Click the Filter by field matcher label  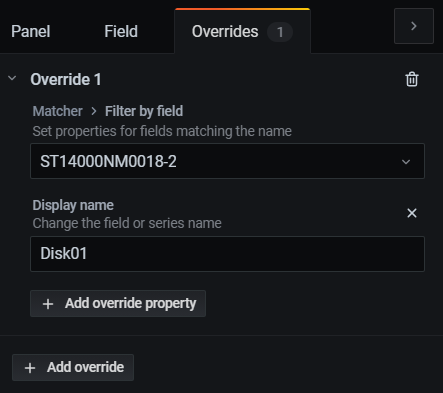144,111
